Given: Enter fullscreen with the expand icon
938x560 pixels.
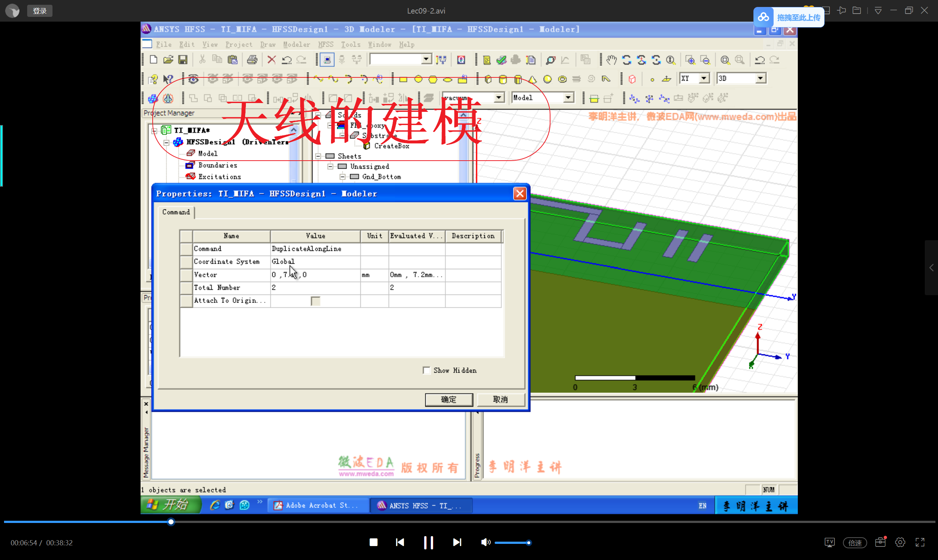Looking at the screenshot, I should [920, 542].
